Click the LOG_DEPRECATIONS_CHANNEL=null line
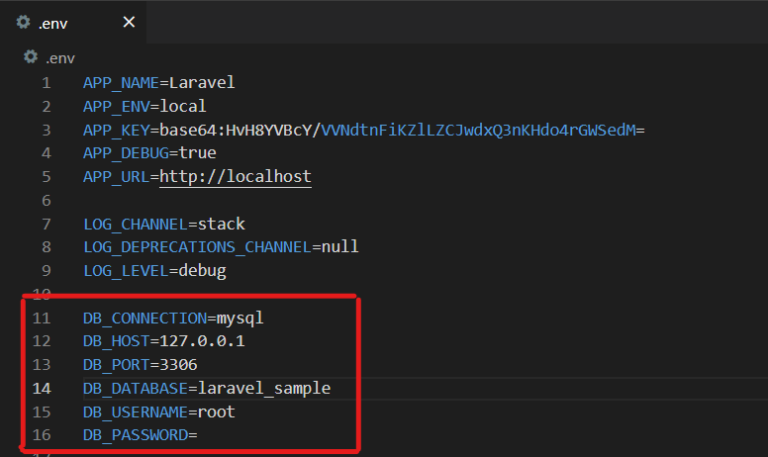Image resolution: width=768 pixels, height=457 pixels. click(220, 247)
